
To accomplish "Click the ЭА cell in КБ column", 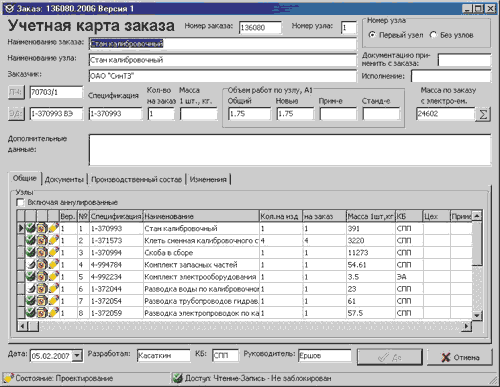I will (409, 277).
